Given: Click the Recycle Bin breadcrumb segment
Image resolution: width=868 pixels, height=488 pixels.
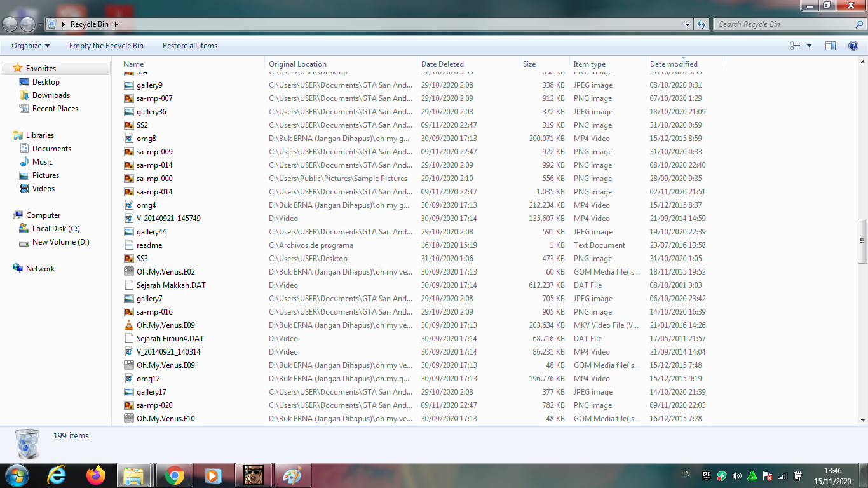Looking at the screenshot, I should [x=89, y=24].
